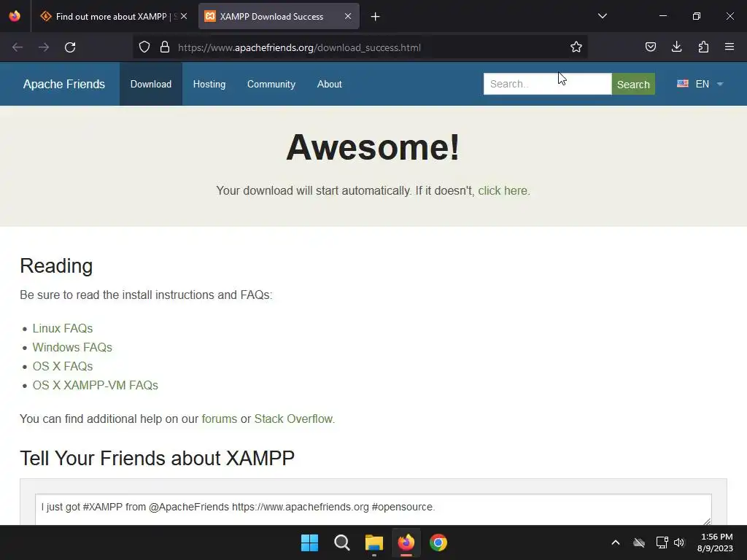
Task: Open the volume speaker tray icon
Action: 679,542
